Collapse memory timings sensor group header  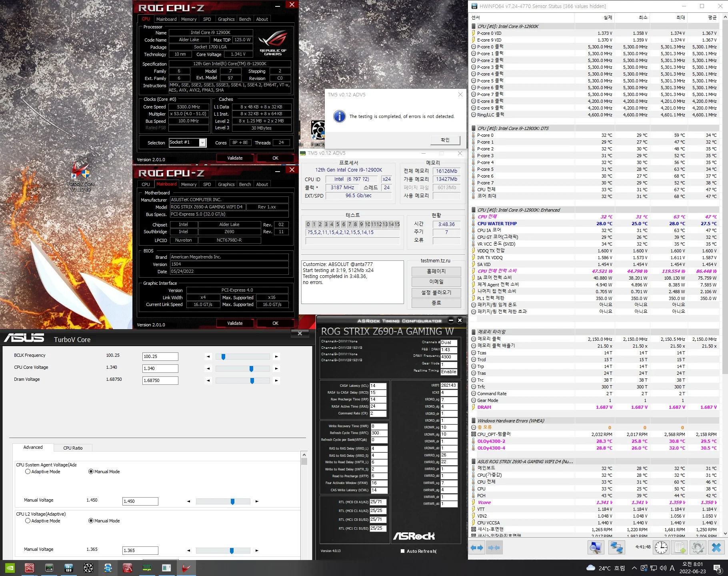[474, 332]
